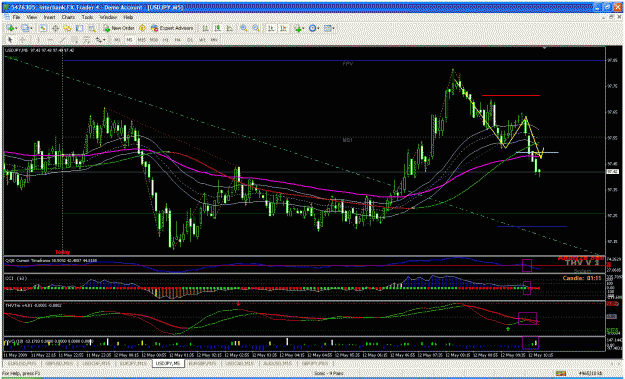Select the Crosshair tool
Image resolution: width=625 pixels, height=379 pixels.
pyautogui.click(x=23, y=40)
